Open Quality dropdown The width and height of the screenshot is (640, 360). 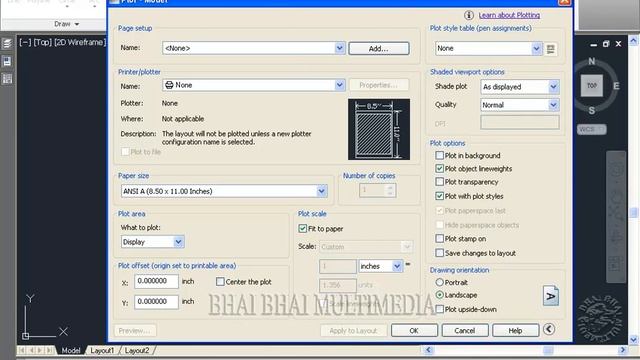coord(553,105)
